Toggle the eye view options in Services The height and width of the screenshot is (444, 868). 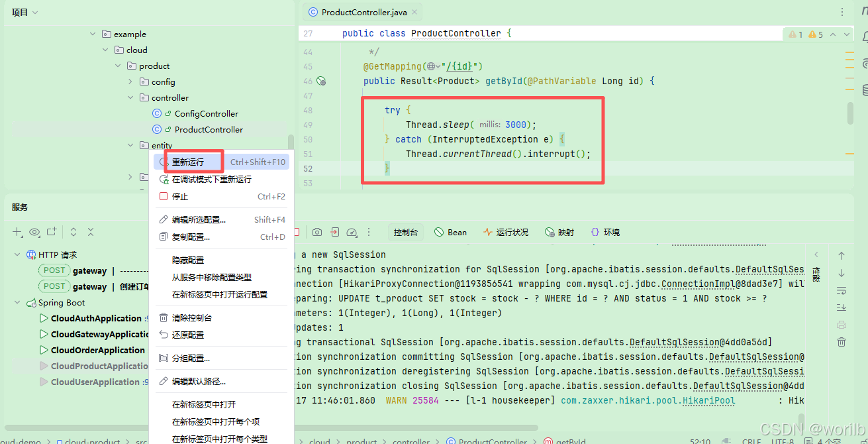34,232
